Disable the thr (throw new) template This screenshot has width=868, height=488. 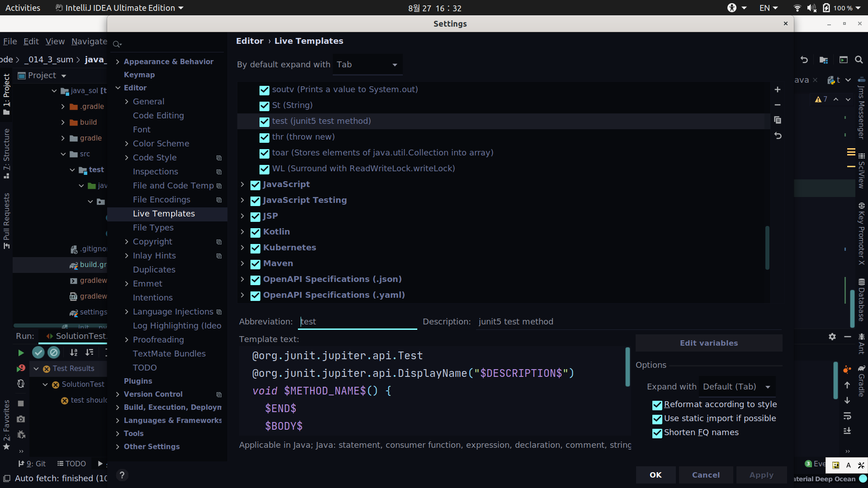[264, 137]
